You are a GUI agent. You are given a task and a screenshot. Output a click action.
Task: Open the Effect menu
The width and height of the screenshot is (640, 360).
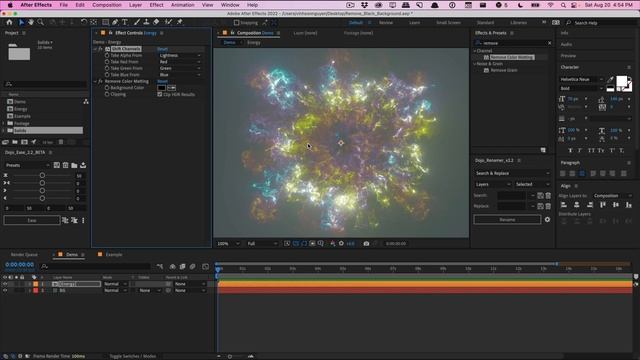(156, 5)
